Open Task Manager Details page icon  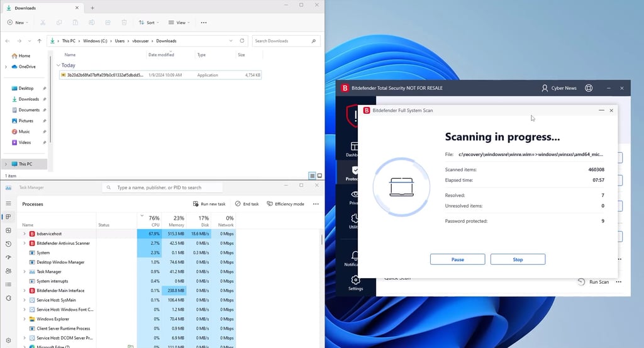8,284
